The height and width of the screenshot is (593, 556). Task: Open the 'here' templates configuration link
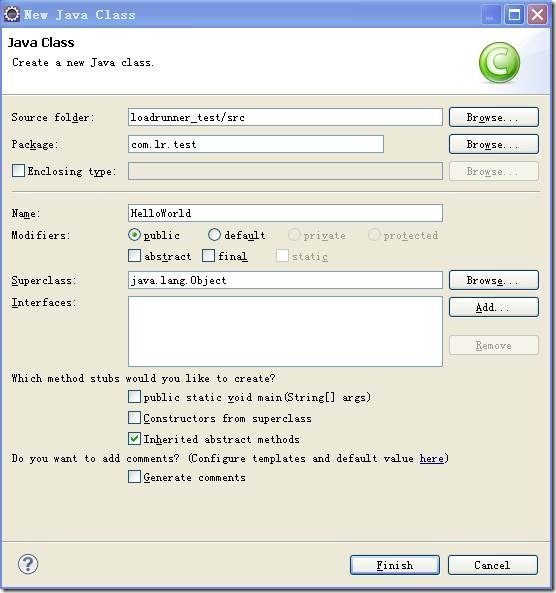tap(432, 458)
